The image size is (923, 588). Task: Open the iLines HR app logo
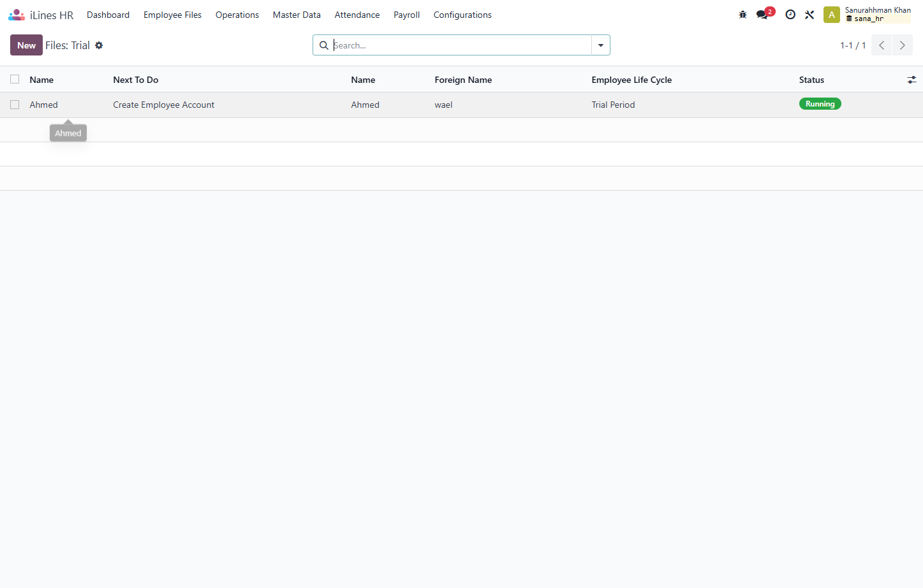point(17,15)
